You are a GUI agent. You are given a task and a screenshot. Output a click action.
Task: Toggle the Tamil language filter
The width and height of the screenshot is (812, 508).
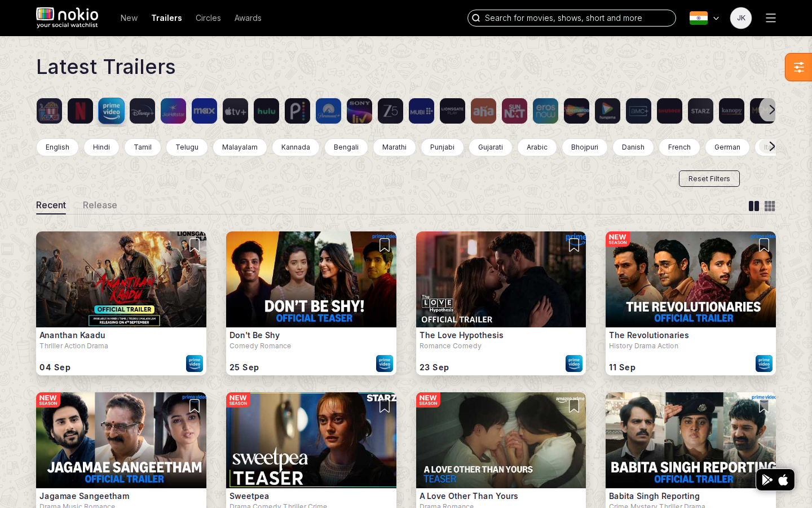click(143, 147)
